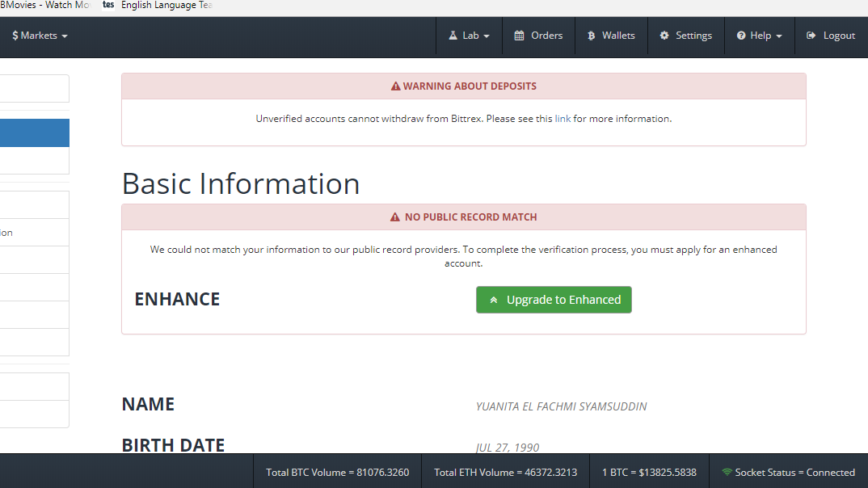This screenshot has height=488, width=868.
Task: Expand the Help dropdown caret
Action: point(779,36)
